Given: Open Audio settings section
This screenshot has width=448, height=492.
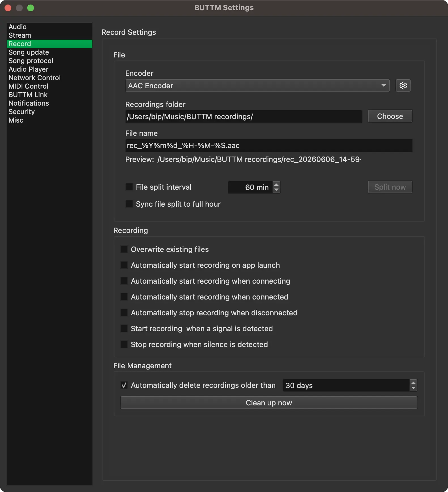Looking at the screenshot, I should pos(50,27).
